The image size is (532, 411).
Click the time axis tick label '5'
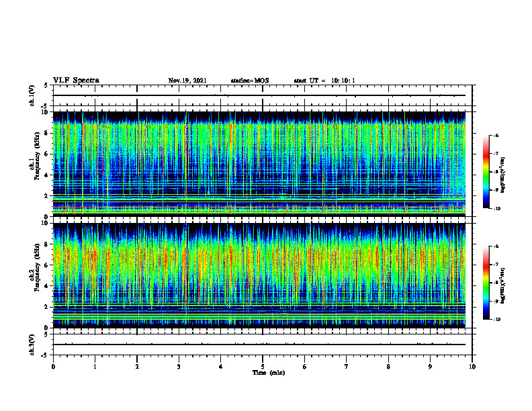point(263,367)
